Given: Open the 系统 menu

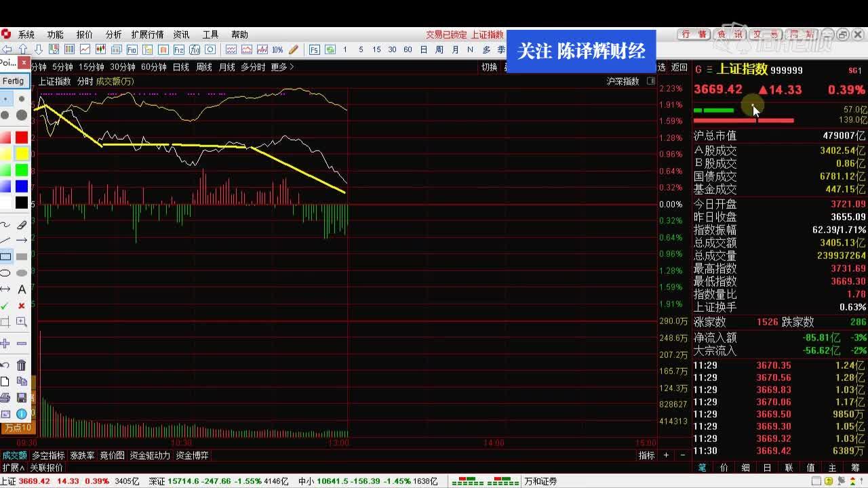Looking at the screenshot, I should (26, 35).
